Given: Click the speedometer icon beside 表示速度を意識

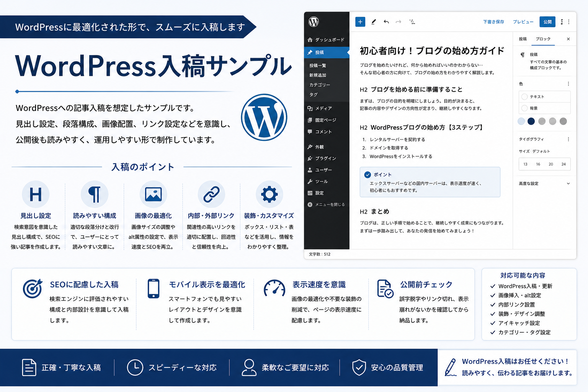Looking at the screenshot, I should pos(274,288).
